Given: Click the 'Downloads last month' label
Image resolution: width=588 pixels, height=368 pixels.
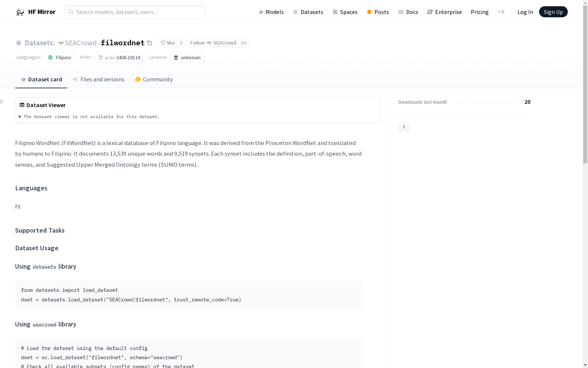Looking at the screenshot, I should click(423, 102).
